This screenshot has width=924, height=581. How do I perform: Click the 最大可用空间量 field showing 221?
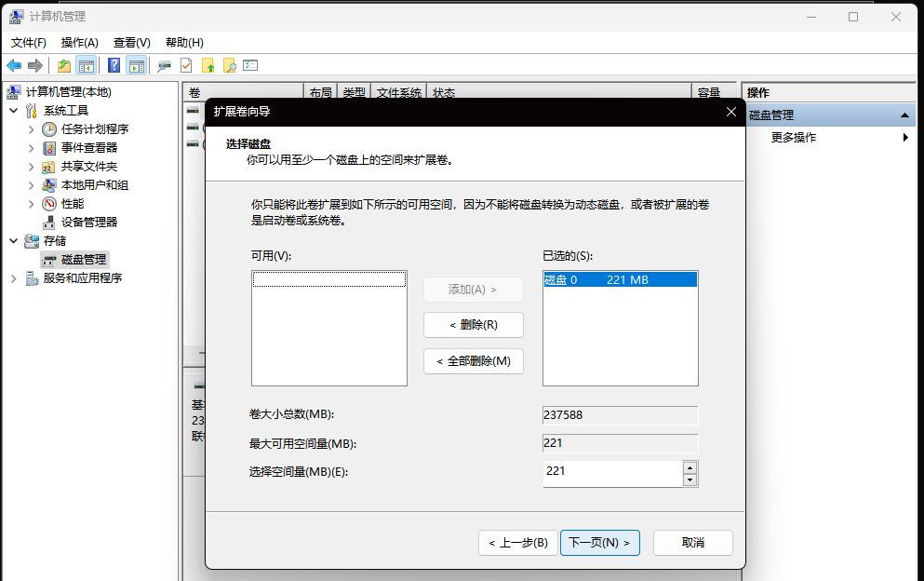click(x=620, y=443)
